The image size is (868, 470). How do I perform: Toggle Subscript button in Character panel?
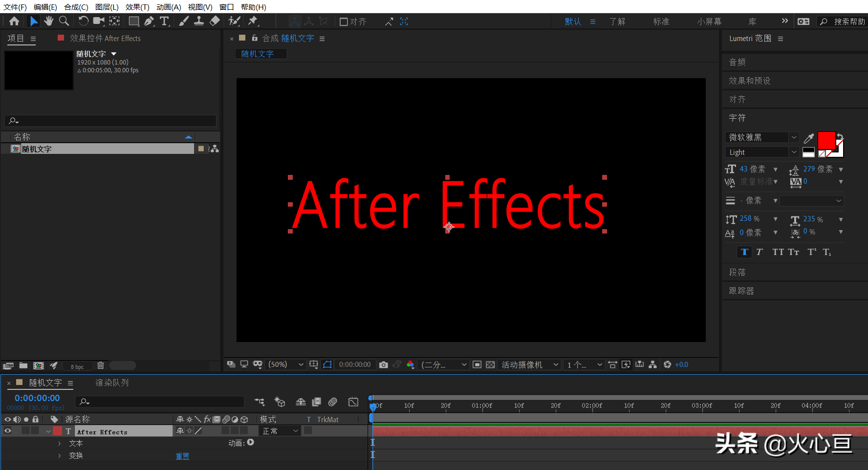pos(827,252)
